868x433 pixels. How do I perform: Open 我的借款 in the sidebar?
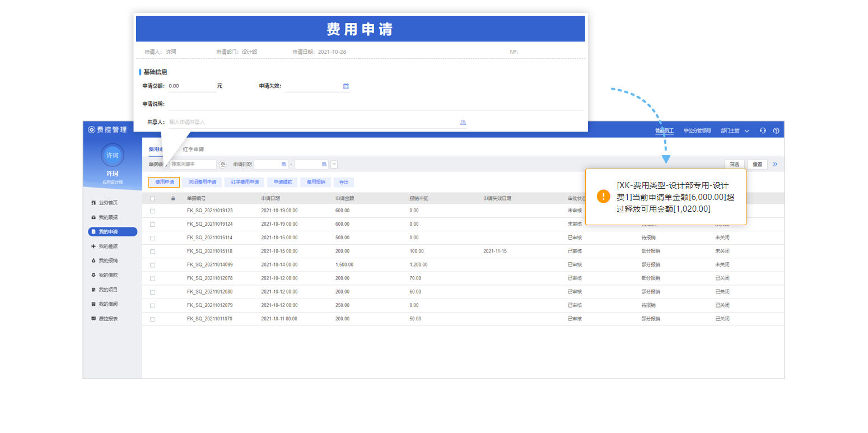pos(110,275)
